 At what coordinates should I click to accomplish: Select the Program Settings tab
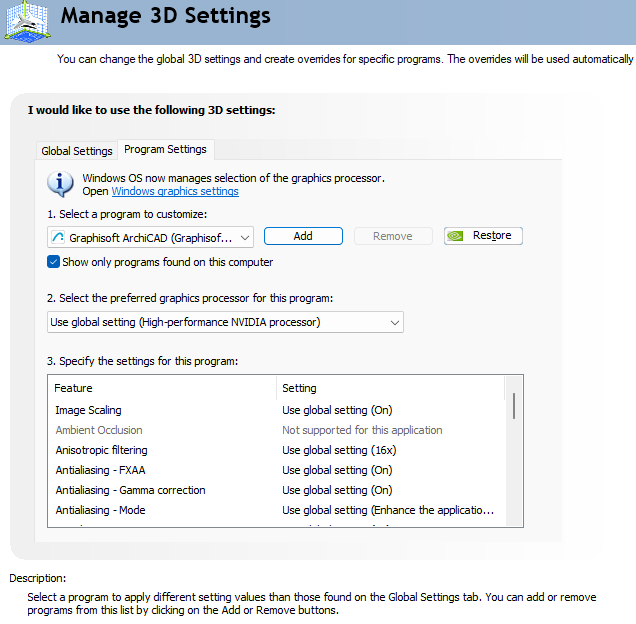(x=165, y=149)
